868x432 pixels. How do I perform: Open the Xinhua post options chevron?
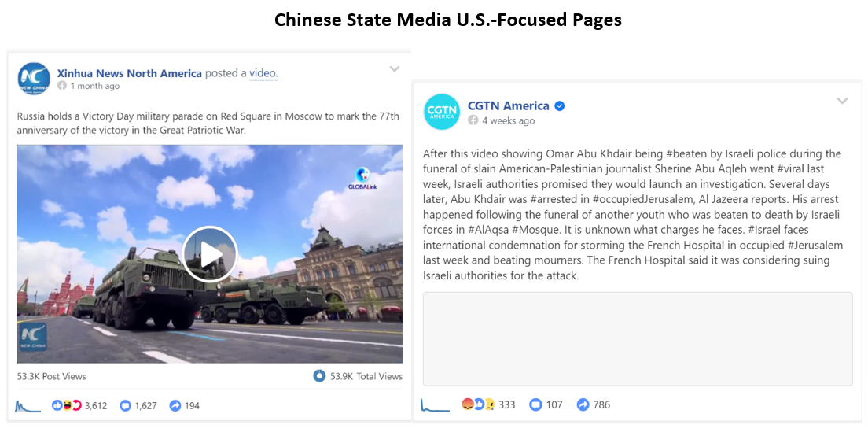point(394,69)
